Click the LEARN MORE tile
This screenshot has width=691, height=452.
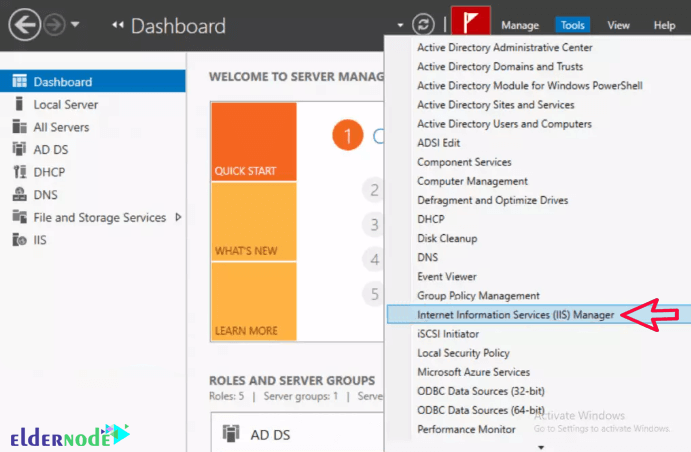(254, 301)
